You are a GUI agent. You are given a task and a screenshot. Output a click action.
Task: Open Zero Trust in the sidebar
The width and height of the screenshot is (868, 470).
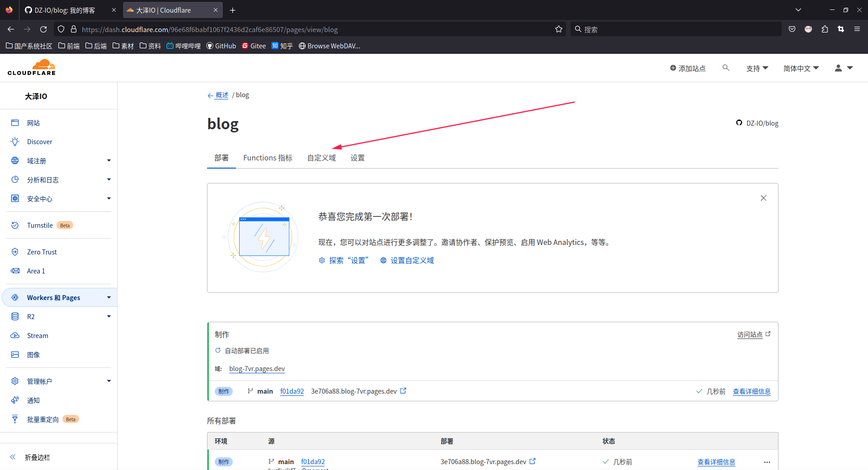pos(42,252)
